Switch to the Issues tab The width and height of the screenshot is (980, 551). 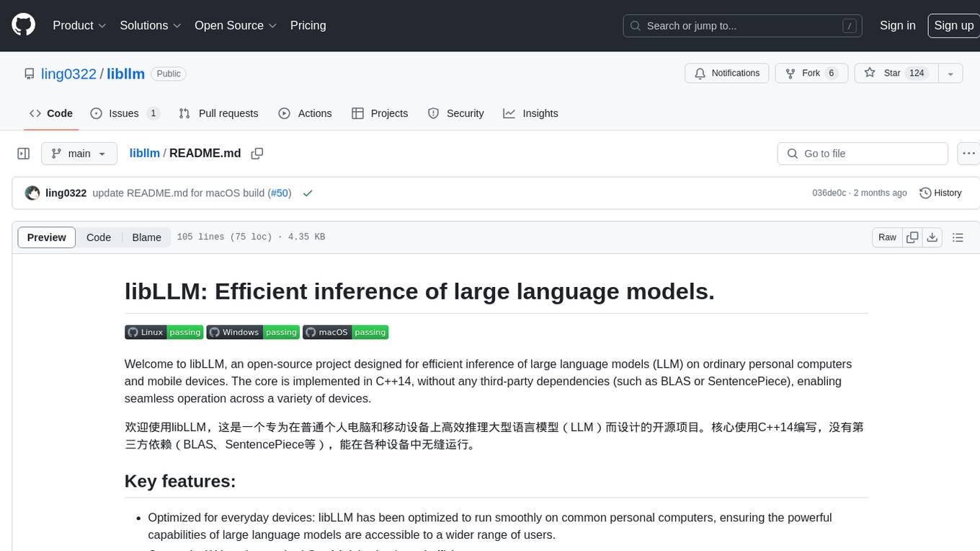click(x=125, y=113)
